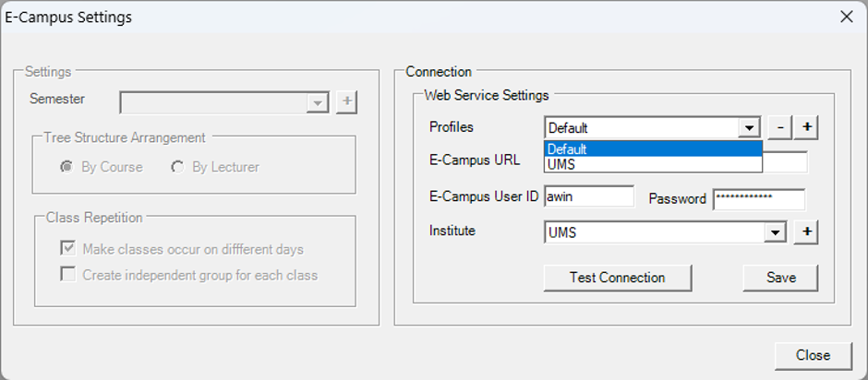Click the plus button beside Semester
The height and width of the screenshot is (380, 868).
click(x=347, y=102)
